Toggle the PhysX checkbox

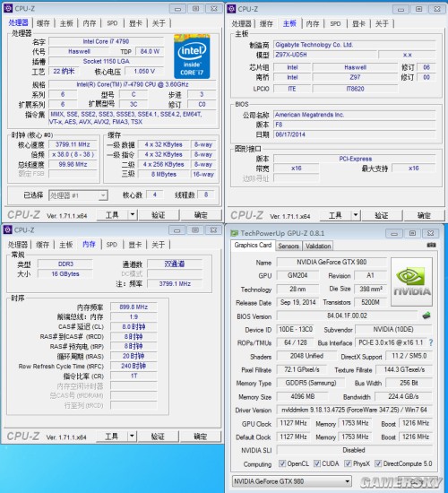[x=348, y=463]
